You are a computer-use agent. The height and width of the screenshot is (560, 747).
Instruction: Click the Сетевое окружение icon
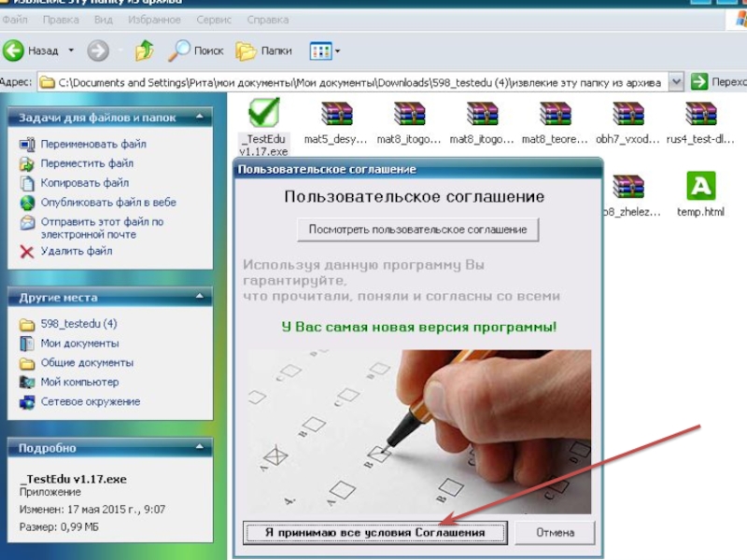tap(27, 402)
